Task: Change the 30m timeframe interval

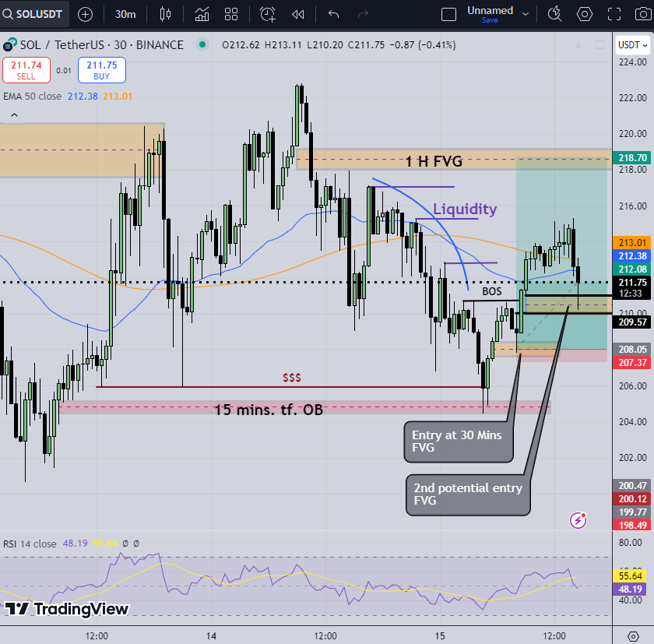Action: coord(125,15)
